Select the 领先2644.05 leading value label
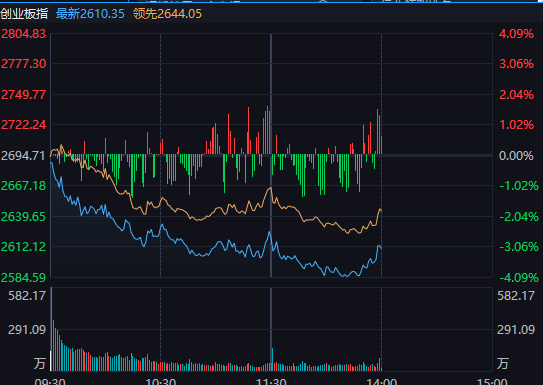Screen dimensions: 543x385 click(x=167, y=14)
